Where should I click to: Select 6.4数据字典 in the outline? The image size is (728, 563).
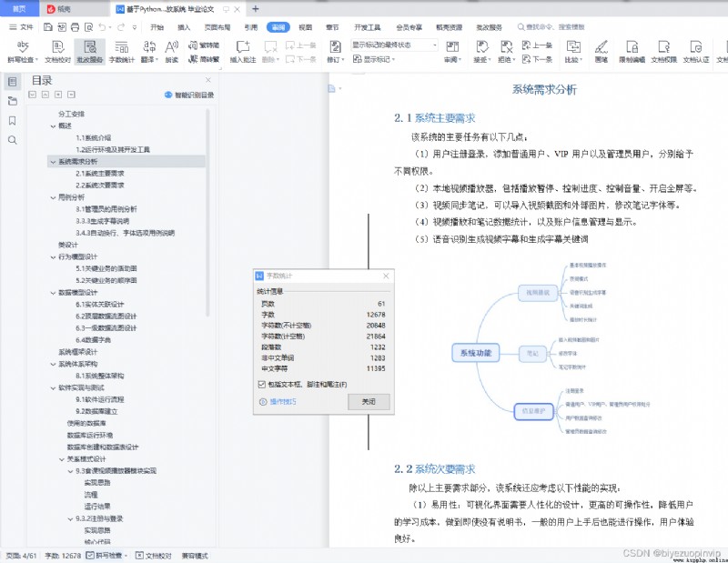[93, 340]
